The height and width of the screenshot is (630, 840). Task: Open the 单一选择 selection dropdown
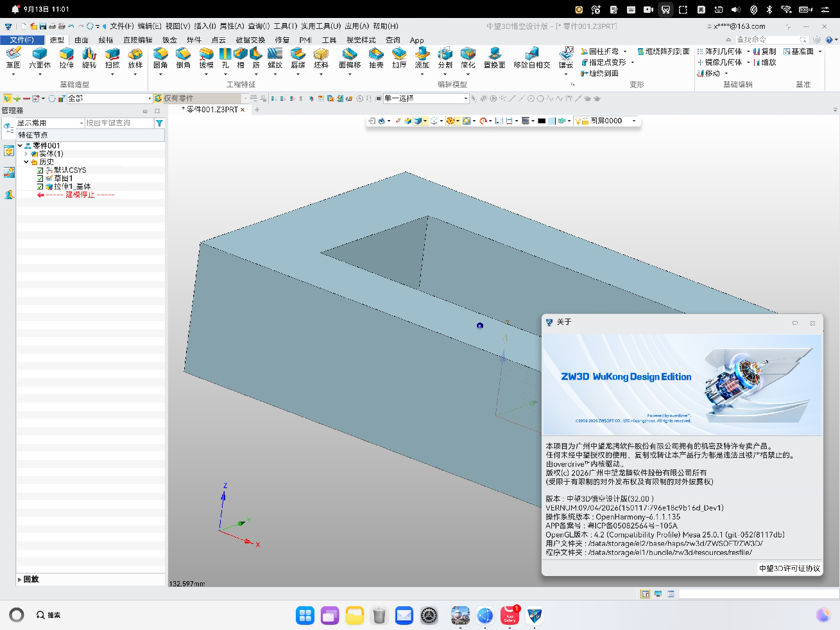(x=466, y=99)
